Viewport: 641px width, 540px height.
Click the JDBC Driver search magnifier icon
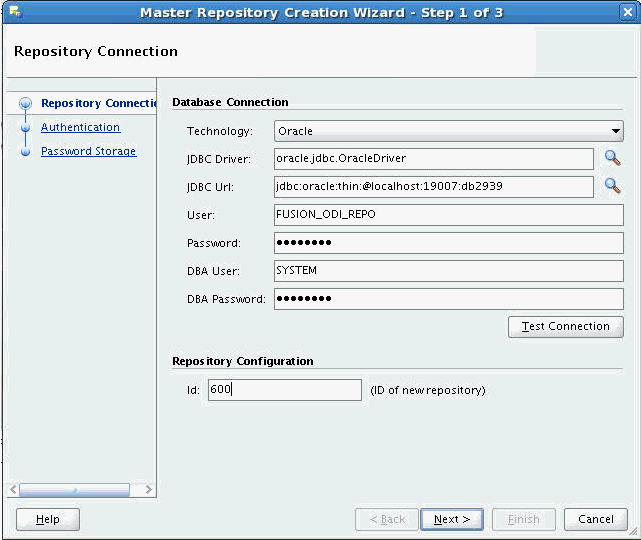point(612,158)
